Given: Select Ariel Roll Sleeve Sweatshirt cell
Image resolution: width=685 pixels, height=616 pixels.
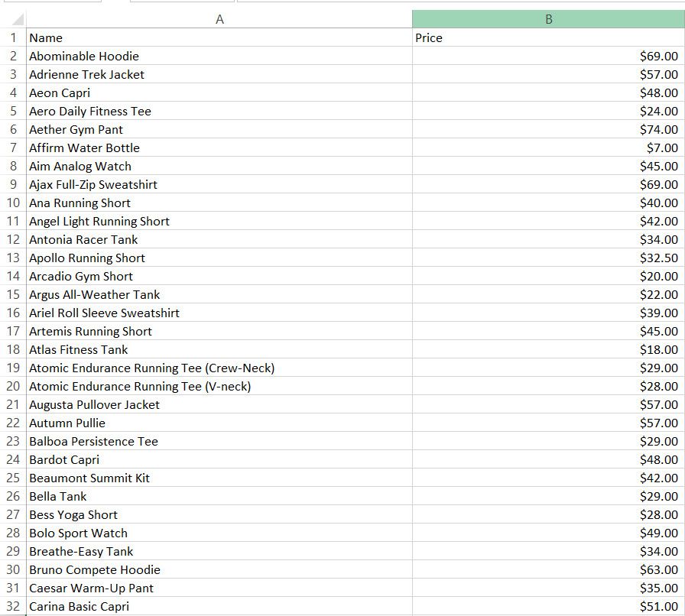Looking at the screenshot, I should point(219,313).
